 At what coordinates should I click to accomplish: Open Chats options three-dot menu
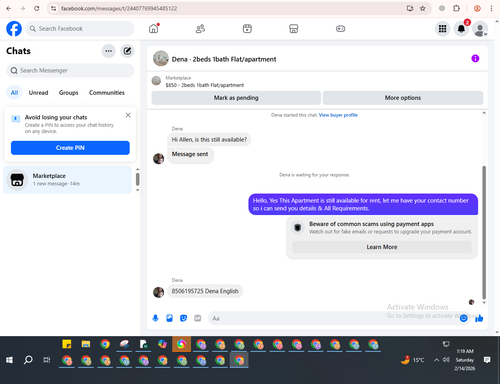point(109,51)
